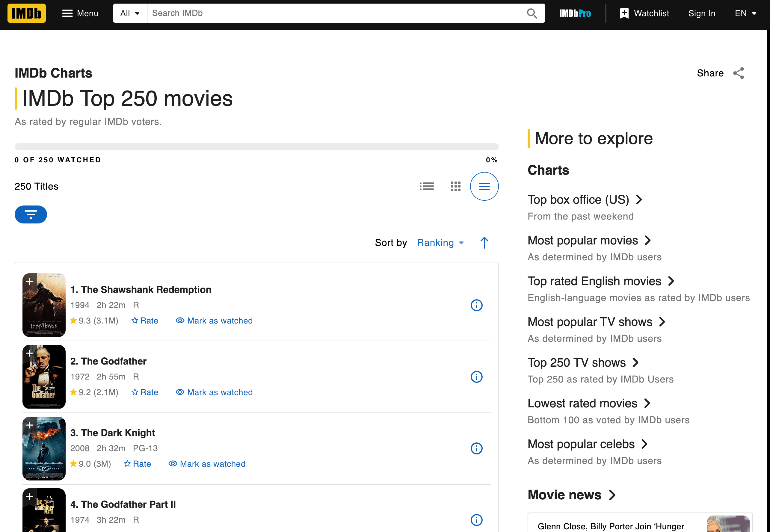Open Most popular TV shows chart
This screenshot has height=532, width=770.
[x=597, y=322]
